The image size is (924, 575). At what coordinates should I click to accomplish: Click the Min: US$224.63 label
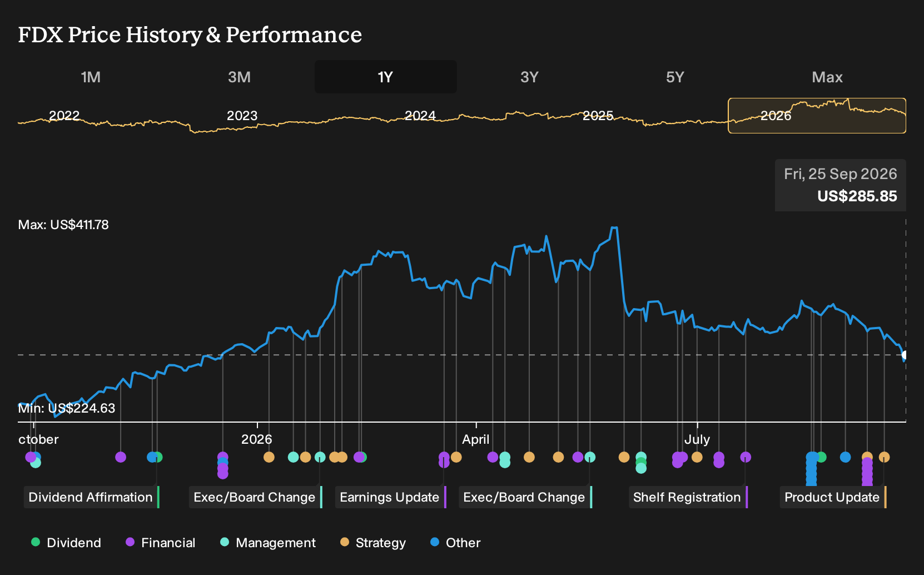click(x=67, y=408)
